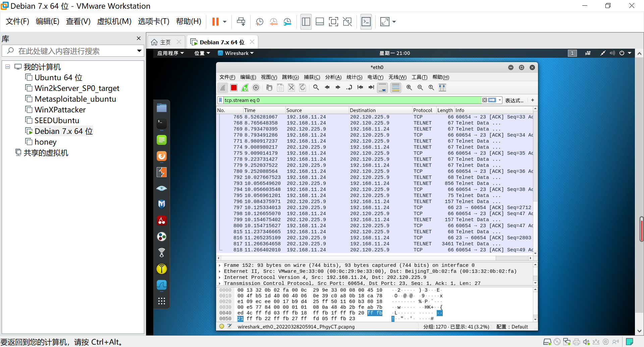Save the capture file from toolbar

(280, 88)
